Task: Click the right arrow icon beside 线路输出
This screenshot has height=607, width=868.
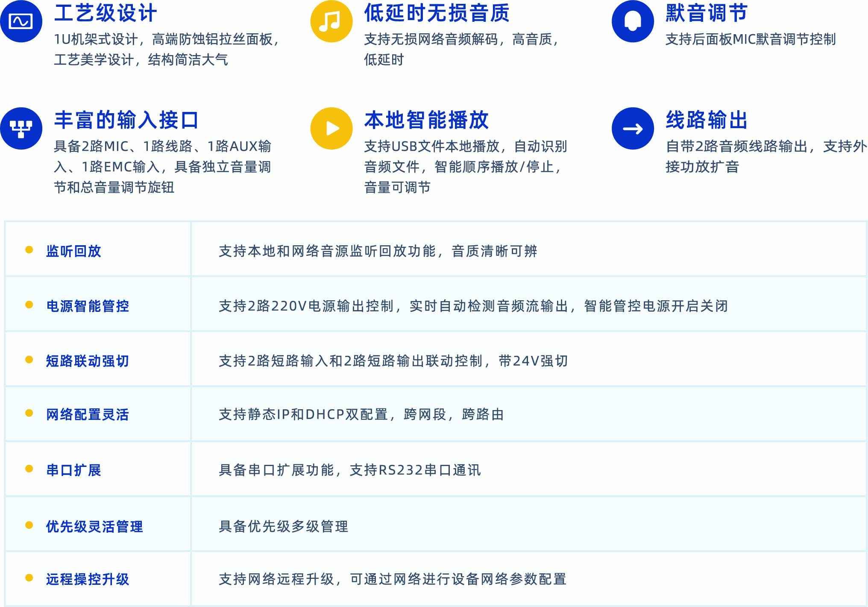Action: (x=633, y=128)
